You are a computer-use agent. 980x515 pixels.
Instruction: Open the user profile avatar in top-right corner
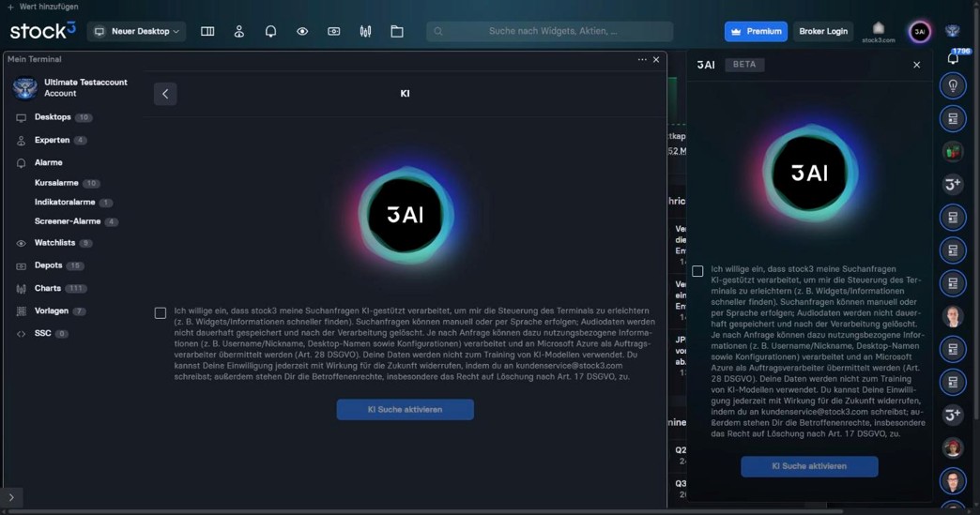pyautogui.click(x=953, y=31)
